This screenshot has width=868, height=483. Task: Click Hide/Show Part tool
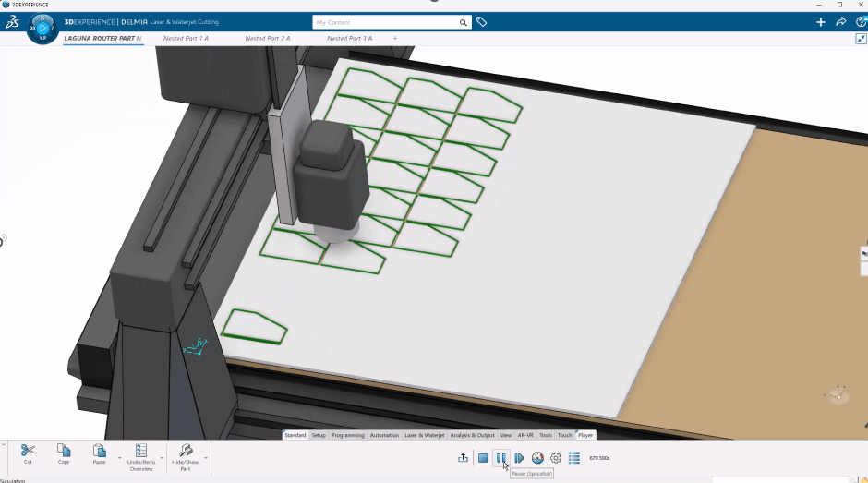pyautogui.click(x=186, y=457)
